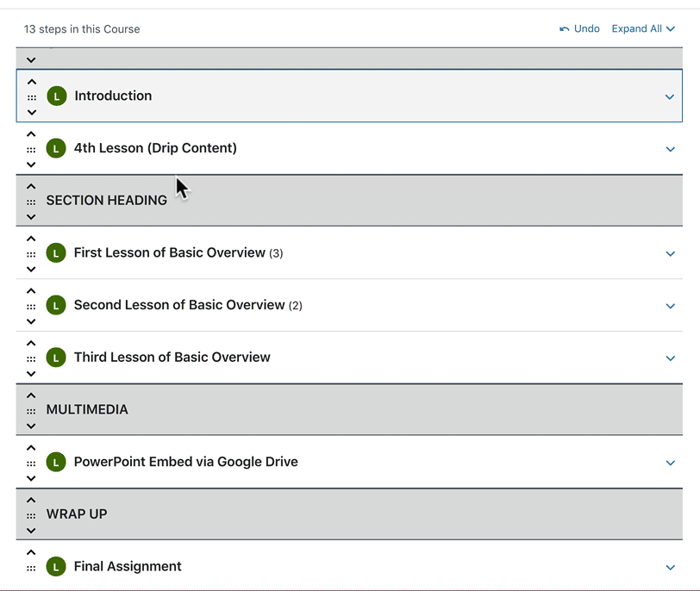Expand the 4th Lesson (Drip Content) row
Image resolution: width=700 pixels, height=591 pixels.
coord(670,149)
